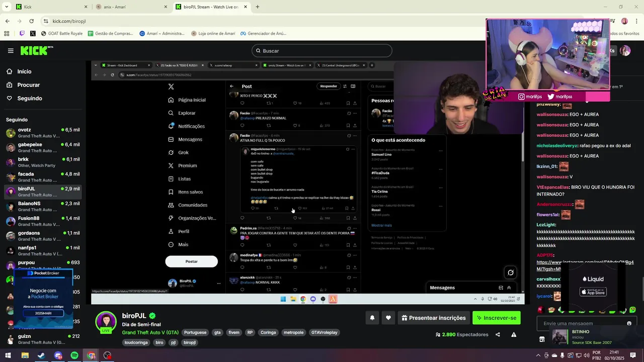The width and height of the screenshot is (644, 362).
Task: Open the Fusion88 followed channel
Action: (x=43, y=221)
